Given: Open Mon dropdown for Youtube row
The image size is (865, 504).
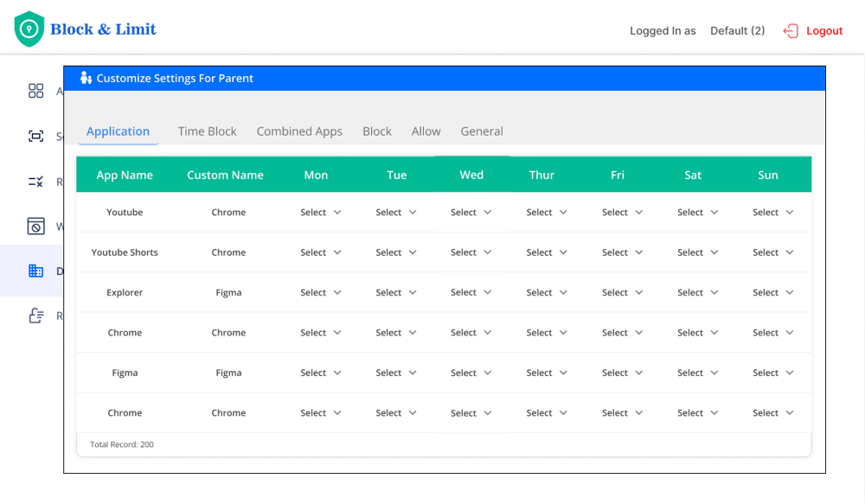Looking at the screenshot, I should coord(321,213).
